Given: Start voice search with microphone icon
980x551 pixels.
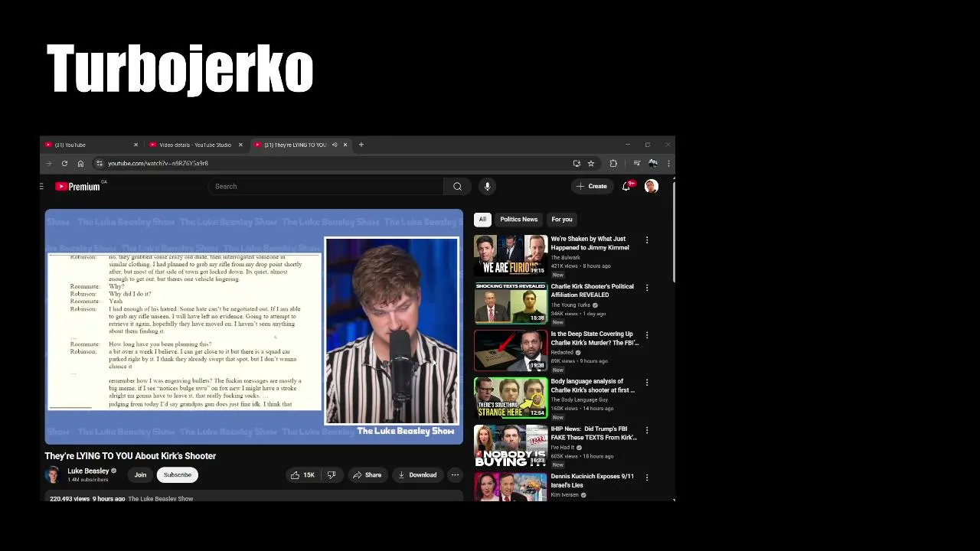Looking at the screenshot, I should coord(487,186).
